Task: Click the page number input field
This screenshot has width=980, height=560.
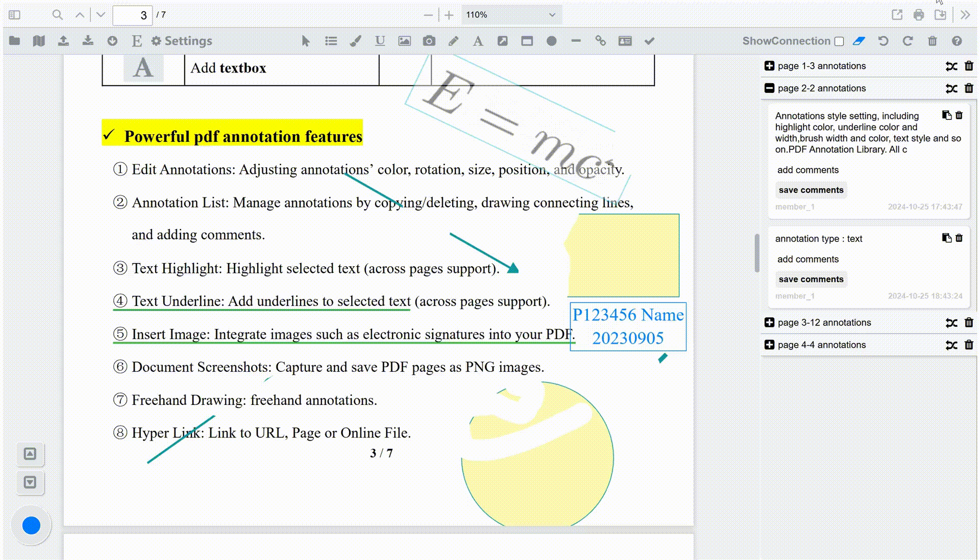Action: (132, 15)
